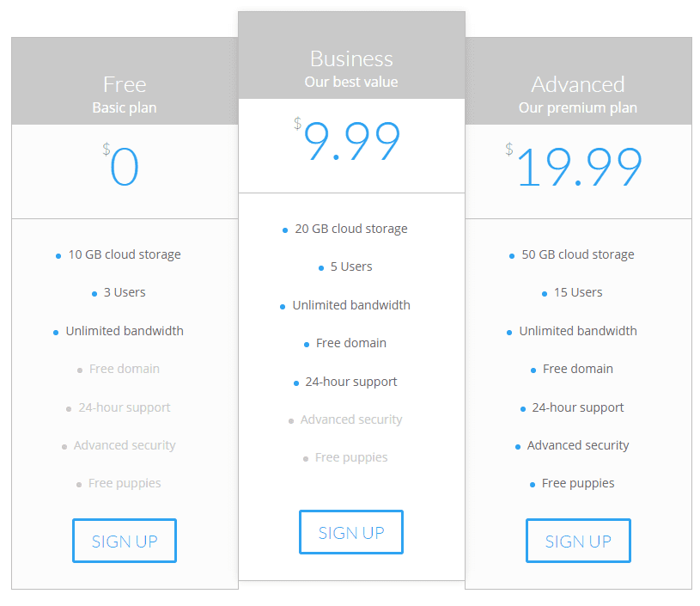Image resolution: width=700 pixels, height=606 pixels.
Task: Click the Free plan's SIGN UP button
Action: (124, 541)
